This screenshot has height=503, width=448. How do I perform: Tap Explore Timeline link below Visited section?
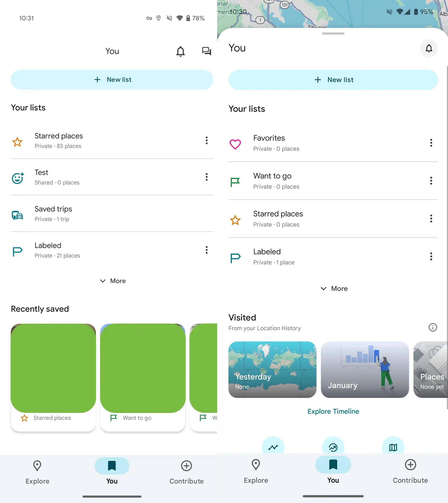333,411
